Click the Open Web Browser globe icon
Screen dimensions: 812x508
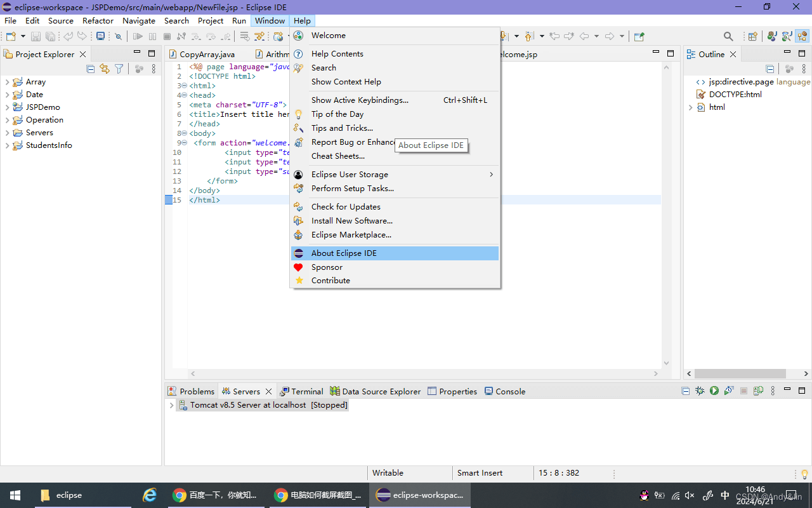point(278,37)
